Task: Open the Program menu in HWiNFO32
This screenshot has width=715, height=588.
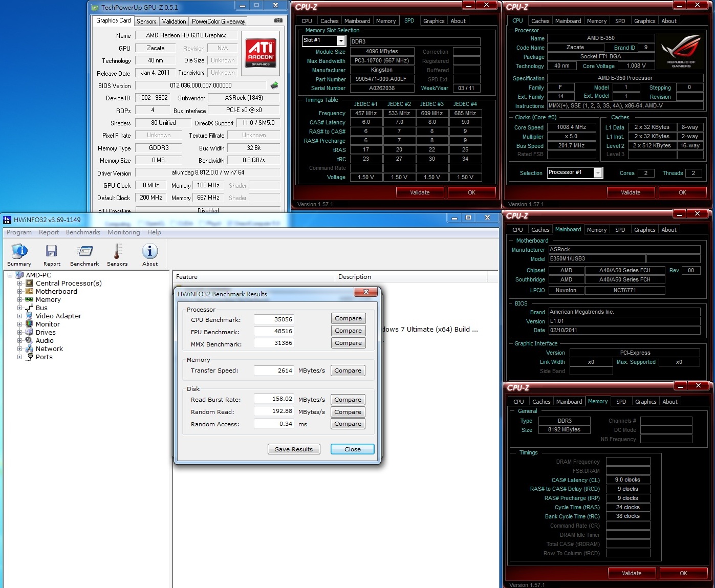Action: point(19,232)
